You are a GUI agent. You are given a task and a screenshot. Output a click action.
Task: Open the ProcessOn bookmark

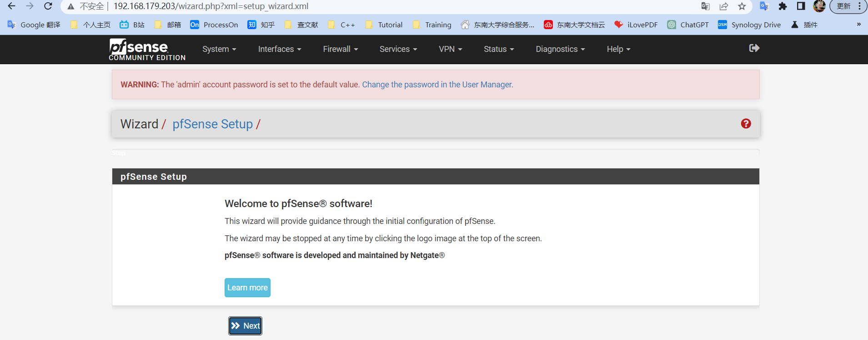coord(214,25)
